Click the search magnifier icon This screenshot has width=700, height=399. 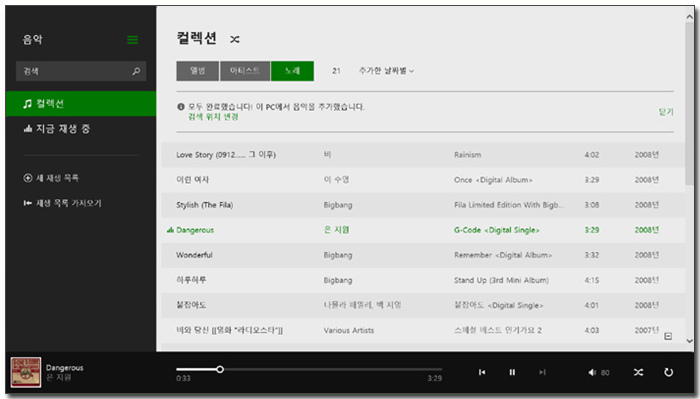coord(136,71)
